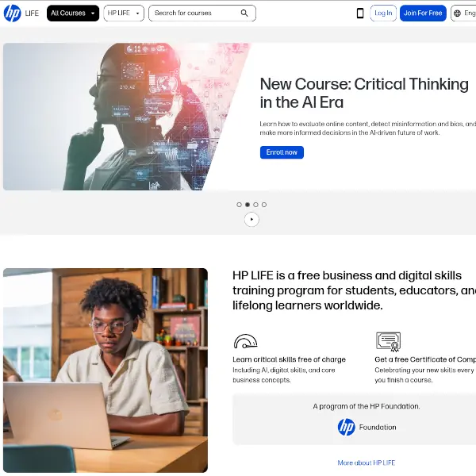The width and height of the screenshot is (476, 476).
Task: Click the magnifying glass search icon
Action: click(244, 13)
